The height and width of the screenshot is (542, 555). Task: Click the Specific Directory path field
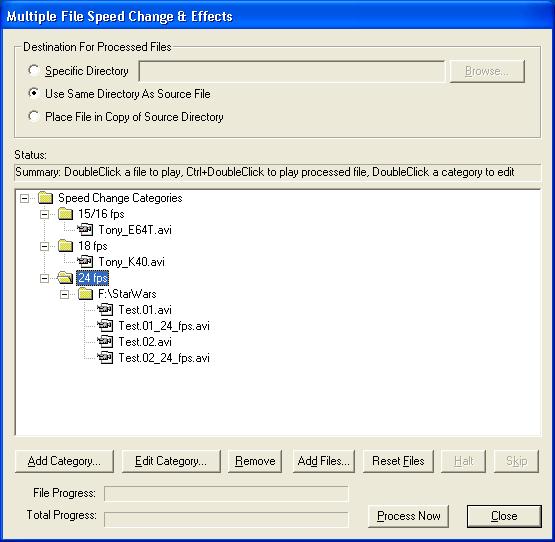[292, 71]
